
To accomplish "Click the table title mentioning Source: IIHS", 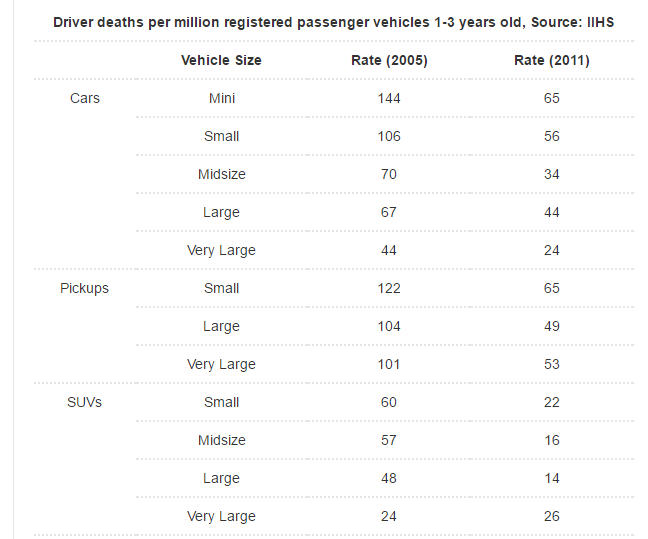I will [x=333, y=22].
